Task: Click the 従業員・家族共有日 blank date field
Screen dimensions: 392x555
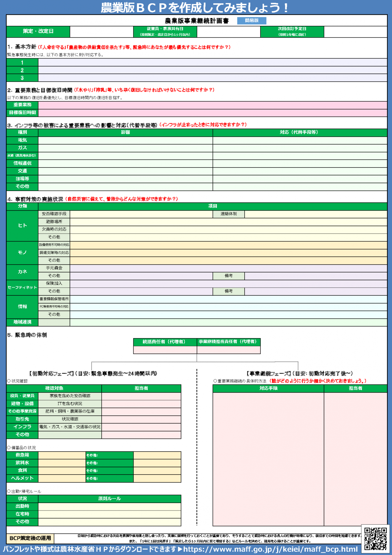Action: [229, 32]
